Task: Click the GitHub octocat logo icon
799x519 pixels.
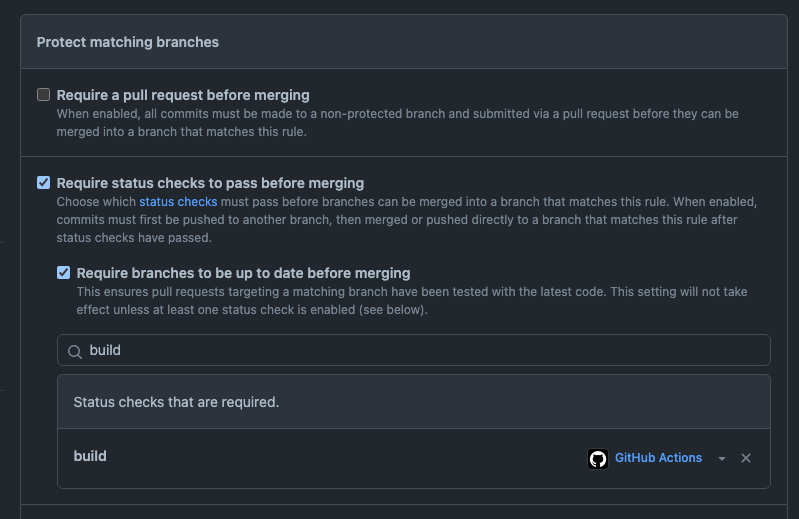Action: pos(598,458)
